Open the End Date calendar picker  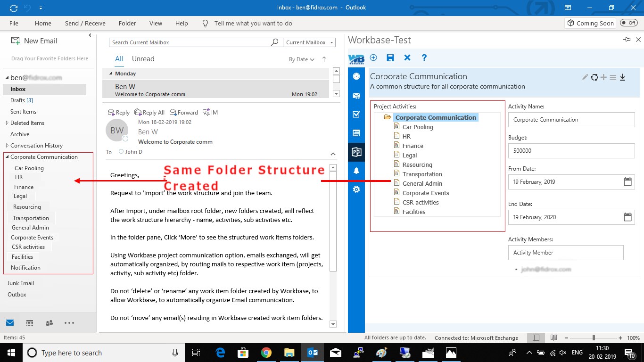pos(627,217)
